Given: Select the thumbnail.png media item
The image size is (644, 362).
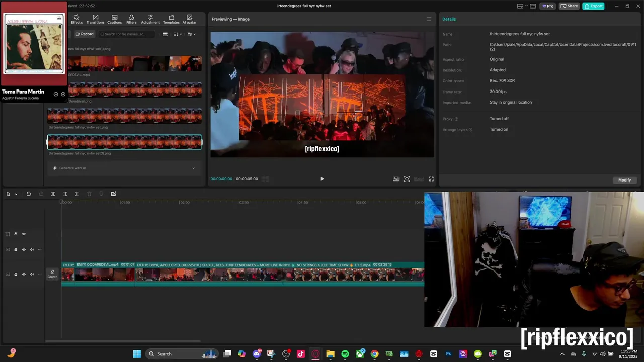Looking at the screenshot, I should [135, 89].
